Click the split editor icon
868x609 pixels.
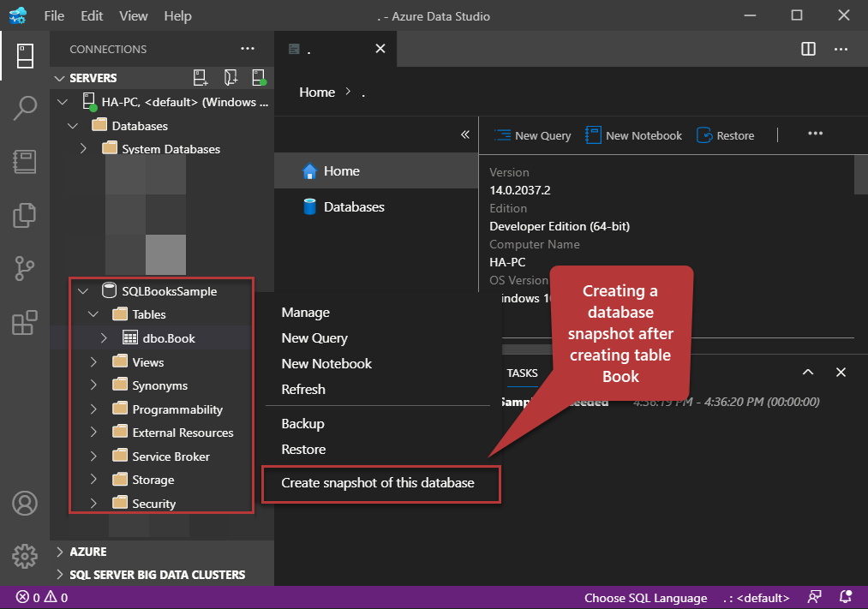[808, 49]
